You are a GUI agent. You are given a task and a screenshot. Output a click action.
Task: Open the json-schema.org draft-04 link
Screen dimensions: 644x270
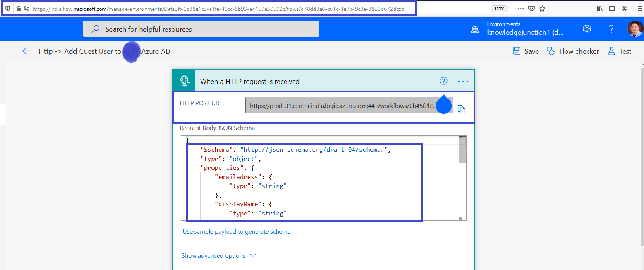[314, 150]
